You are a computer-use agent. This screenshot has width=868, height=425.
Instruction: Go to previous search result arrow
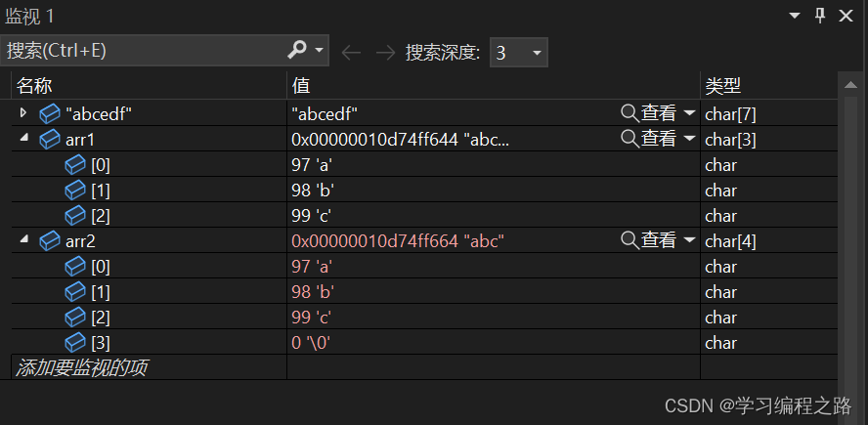[x=352, y=53]
